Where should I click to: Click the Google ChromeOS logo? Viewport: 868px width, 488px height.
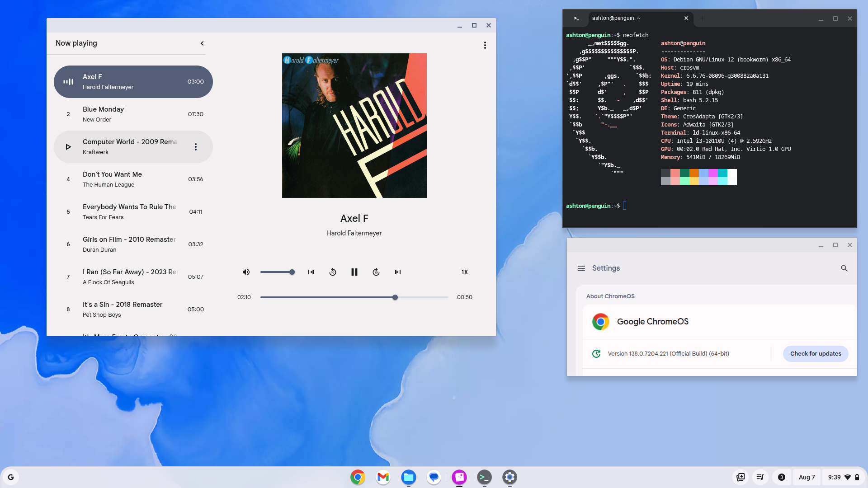[601, 322]
